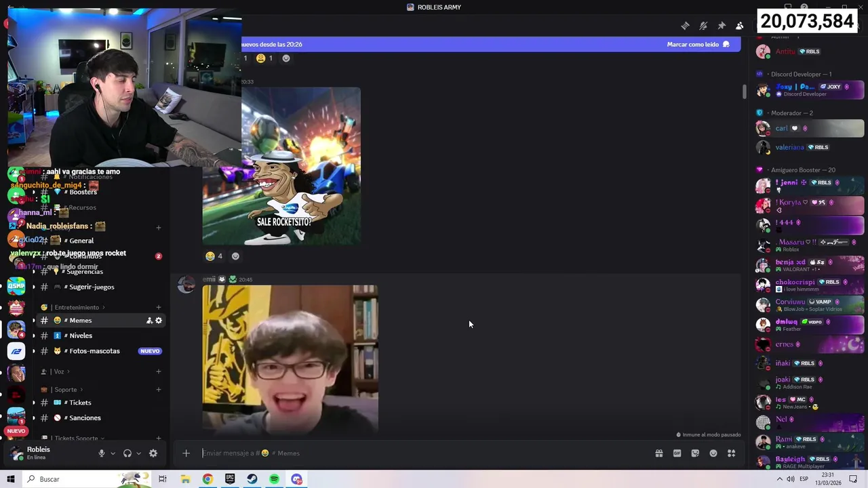The height and width of the screenshot is (488, 868).
Task: Click the chat scrollbar thumb
Action: (744, 91)
